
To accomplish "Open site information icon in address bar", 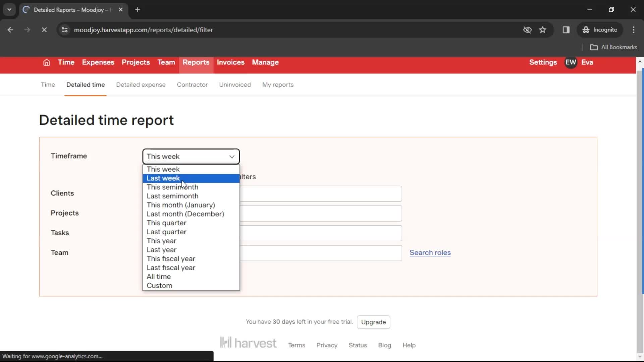I will pyautogui.click(x=64, y=30).
